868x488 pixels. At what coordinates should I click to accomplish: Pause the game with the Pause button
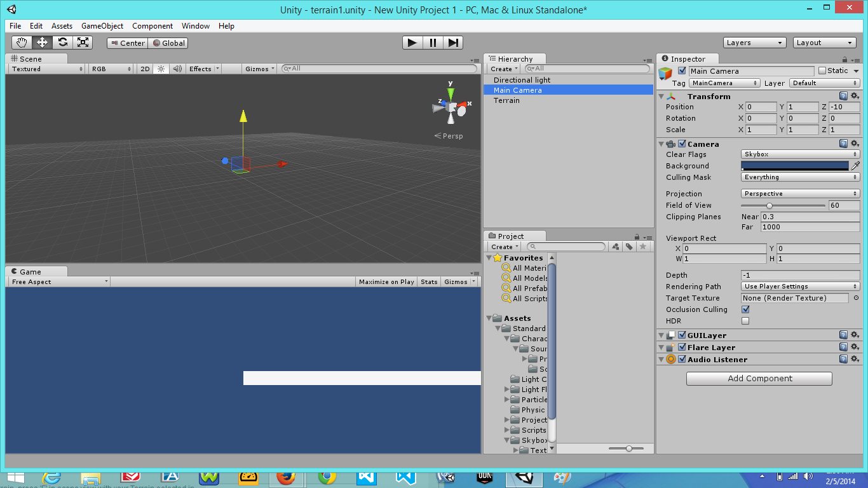(x=433, y=43)
